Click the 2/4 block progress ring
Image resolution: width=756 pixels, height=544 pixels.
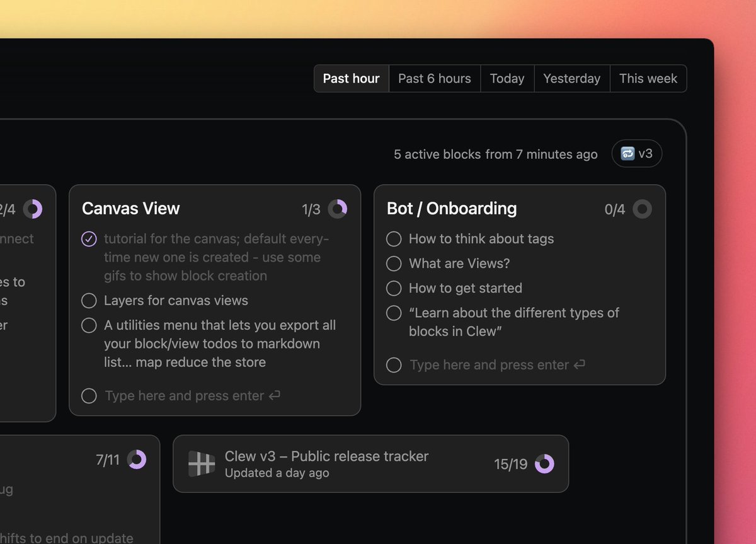(x=33, y=209)
